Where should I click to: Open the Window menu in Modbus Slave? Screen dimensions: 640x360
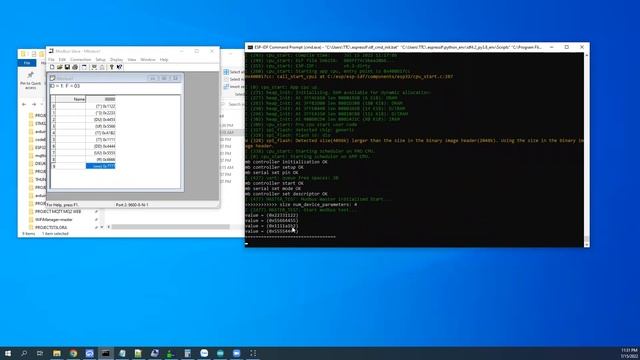[148, 60]
